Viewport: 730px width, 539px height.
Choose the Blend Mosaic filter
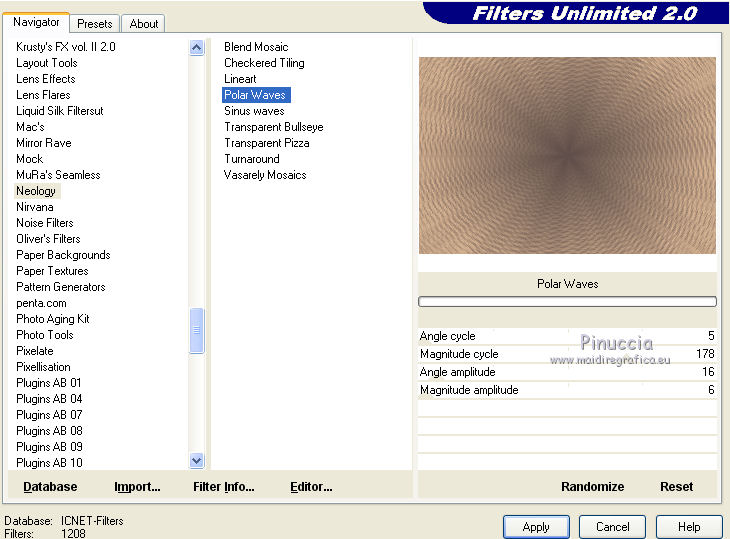point(256,47)
